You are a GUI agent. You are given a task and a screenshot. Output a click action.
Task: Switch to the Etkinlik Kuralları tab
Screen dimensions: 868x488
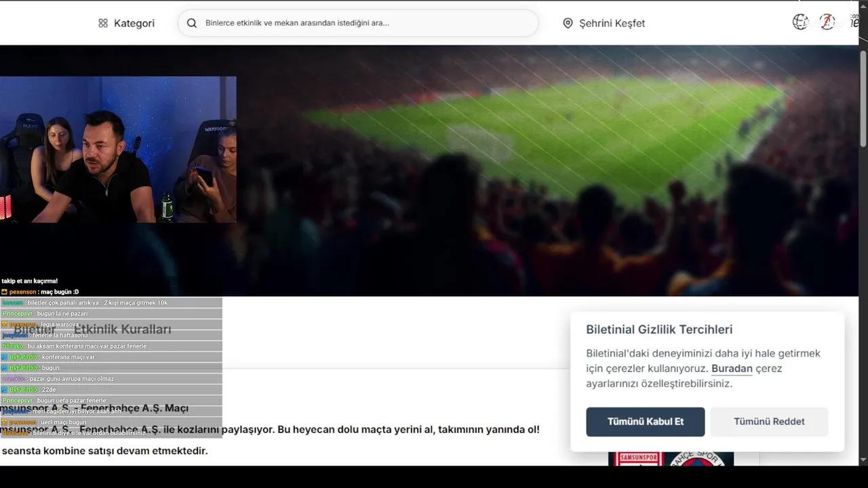tap(123, 329)
